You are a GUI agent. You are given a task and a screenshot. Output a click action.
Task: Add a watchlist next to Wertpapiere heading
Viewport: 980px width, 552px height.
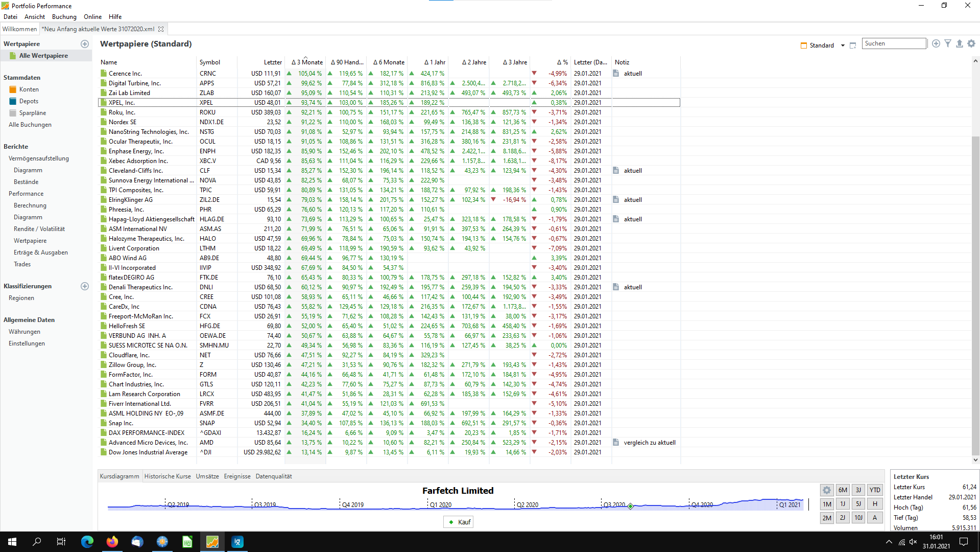tap(85, 44)
